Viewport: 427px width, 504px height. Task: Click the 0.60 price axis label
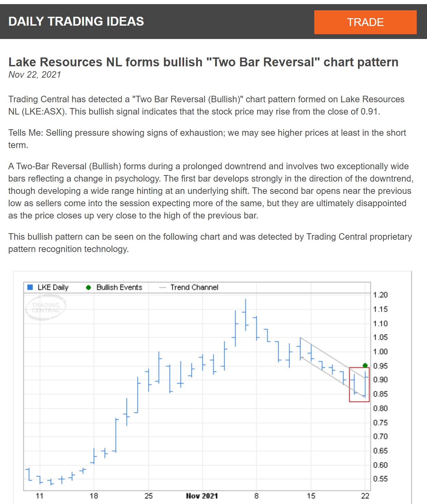click(381, 465)
